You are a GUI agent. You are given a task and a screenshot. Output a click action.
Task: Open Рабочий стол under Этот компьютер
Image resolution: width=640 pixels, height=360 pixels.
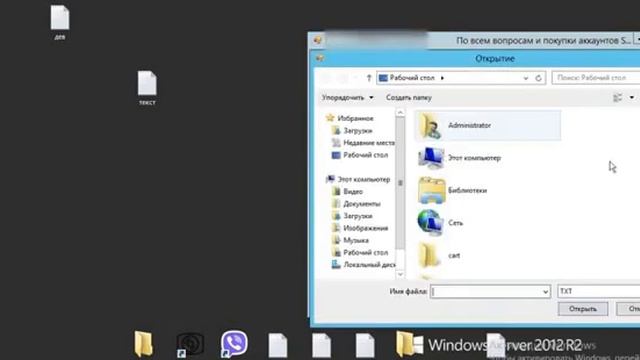coord(360,253)
